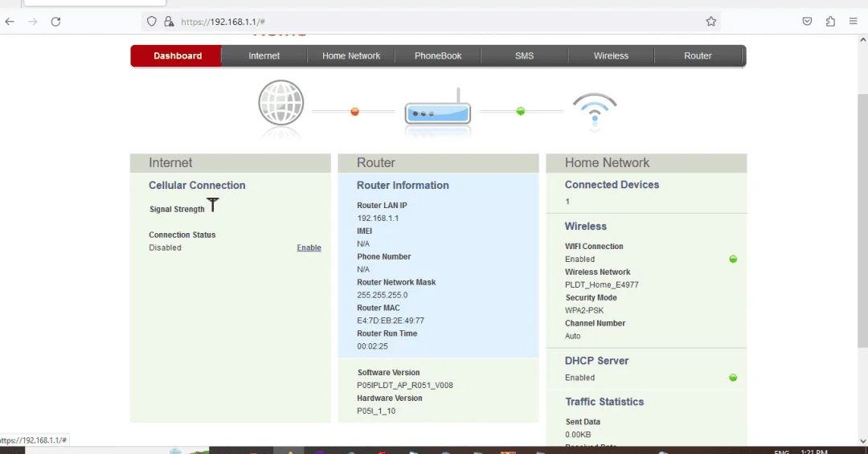Open the Router tab
Viewport: 868px width, 454px height.
point(698,56)
